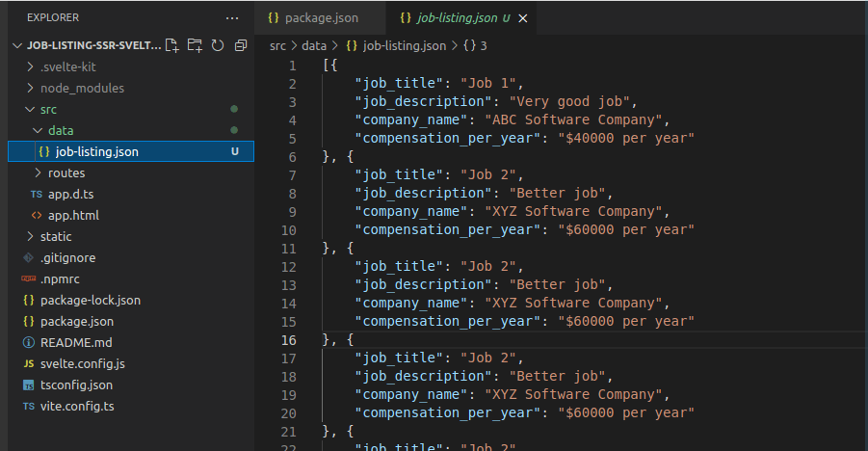The width and height of the screenshot is (868, 451).
Task: Create a new folder in Explorer
Action: (195, 45)
